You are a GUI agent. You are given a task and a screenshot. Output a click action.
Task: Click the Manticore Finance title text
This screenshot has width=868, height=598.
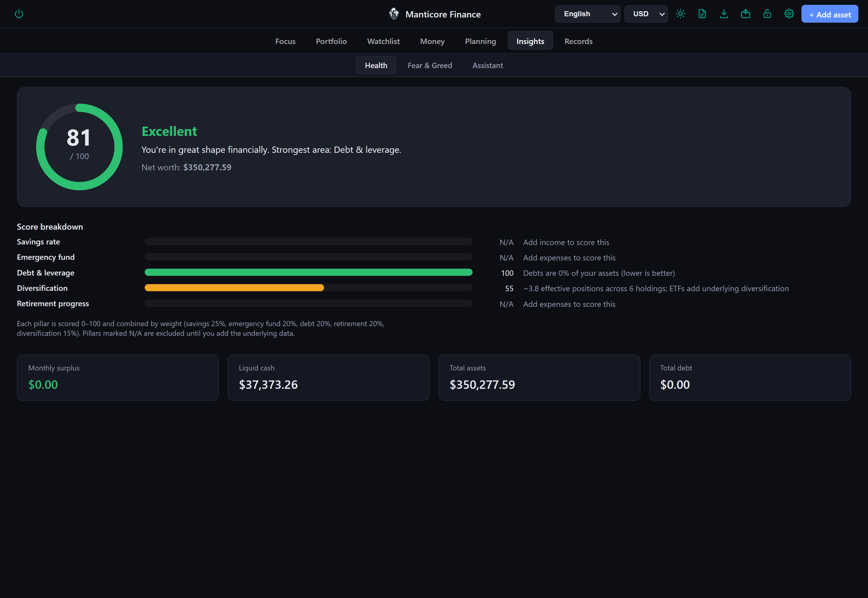click(443, 14)
